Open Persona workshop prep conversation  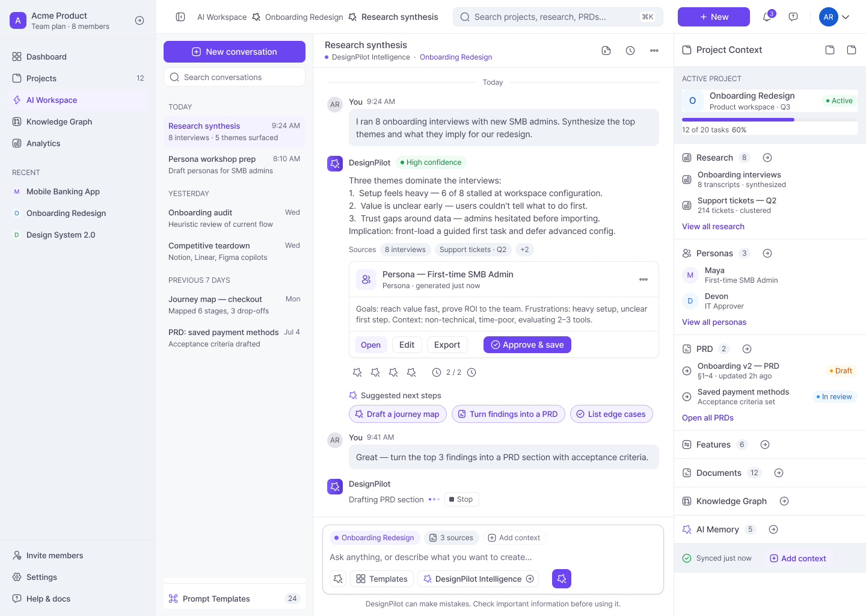click(235, 164)
